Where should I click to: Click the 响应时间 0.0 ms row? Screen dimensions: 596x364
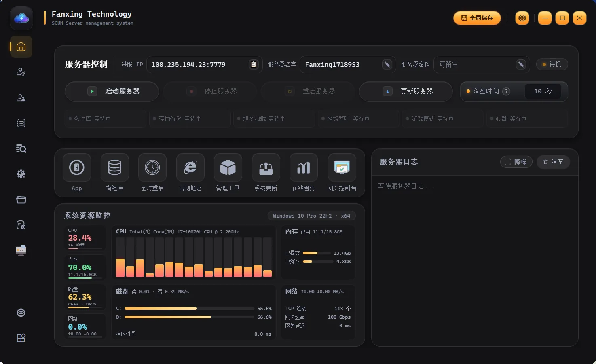(x=194, y=334)
